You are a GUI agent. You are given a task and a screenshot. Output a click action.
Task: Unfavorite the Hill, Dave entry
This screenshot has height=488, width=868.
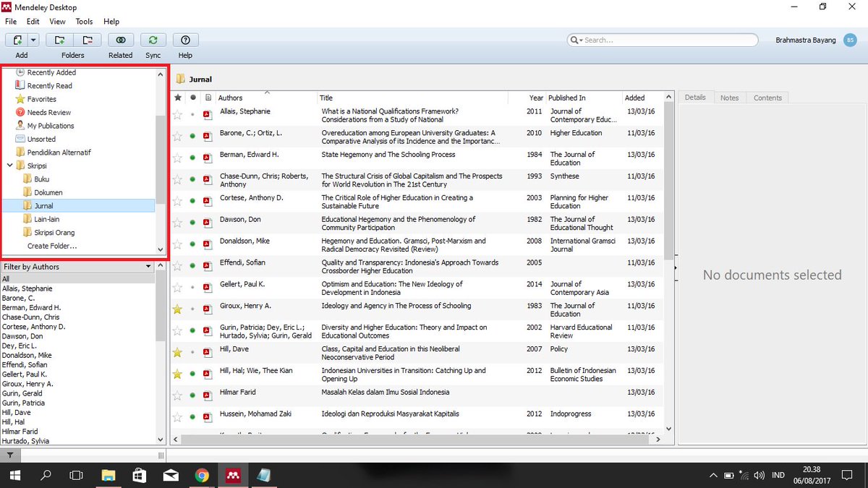pos(178,353)
